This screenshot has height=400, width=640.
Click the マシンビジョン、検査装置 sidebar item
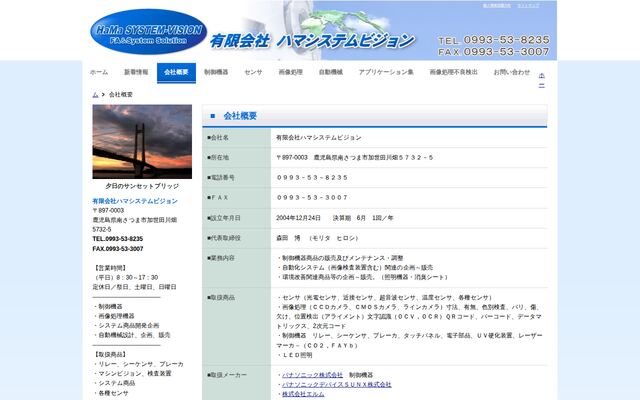(x=132, y=373)
